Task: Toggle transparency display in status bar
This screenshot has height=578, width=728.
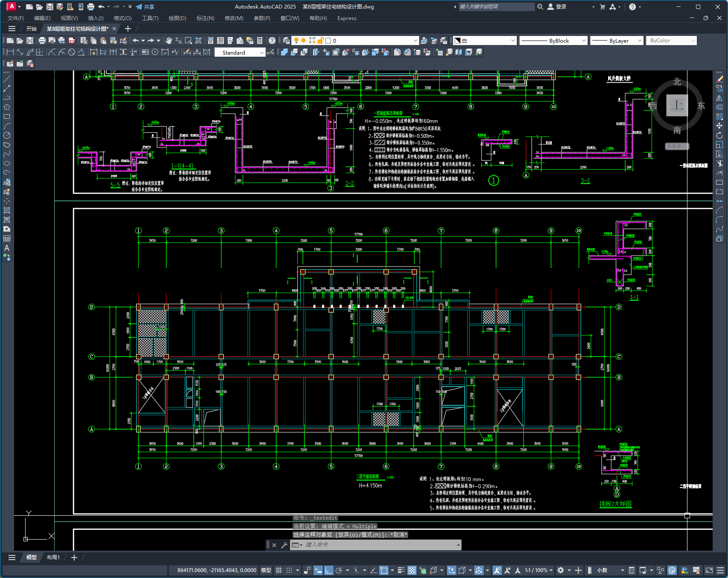Action: 412,570
